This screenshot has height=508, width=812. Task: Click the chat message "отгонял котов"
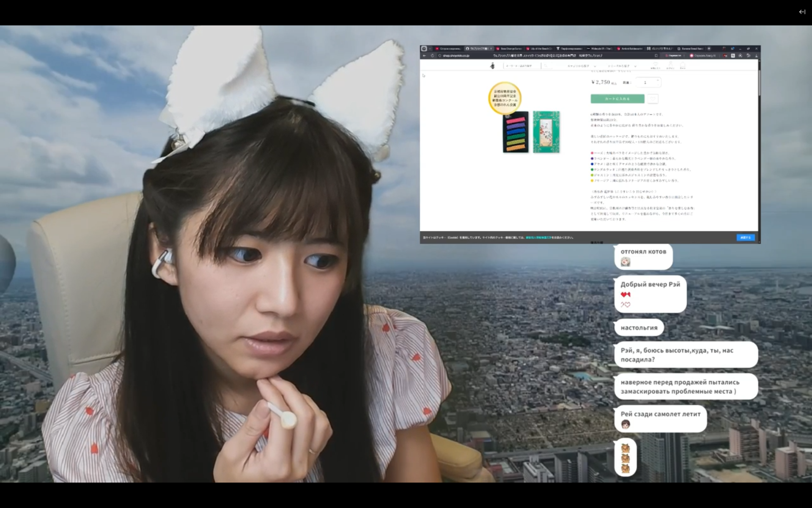click(x=643, y=256)
